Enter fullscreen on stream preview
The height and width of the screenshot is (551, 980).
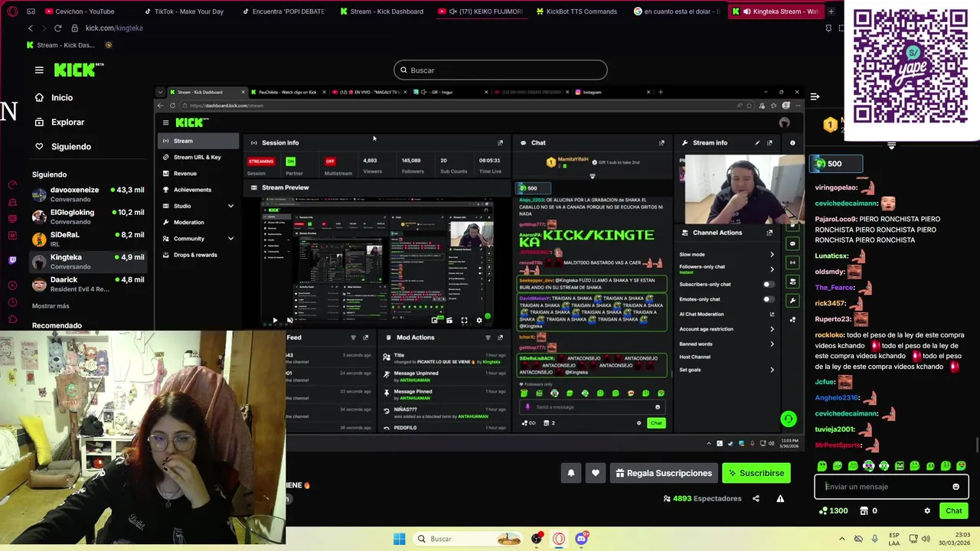coord(464,320)
